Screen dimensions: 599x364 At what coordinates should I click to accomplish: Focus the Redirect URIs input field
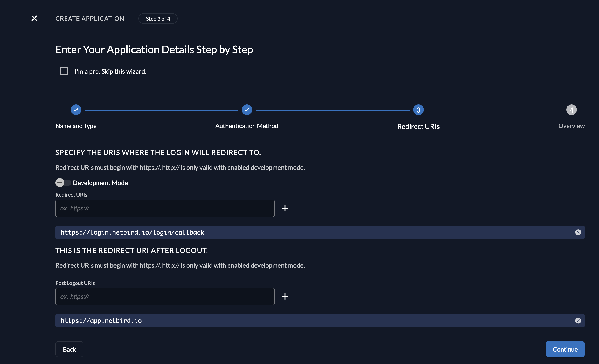(165, 208)
